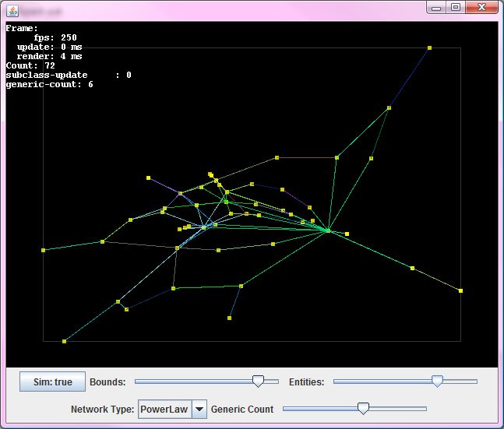
Task: Click the Bounds slider thumb
Action: tap(258, 381)
